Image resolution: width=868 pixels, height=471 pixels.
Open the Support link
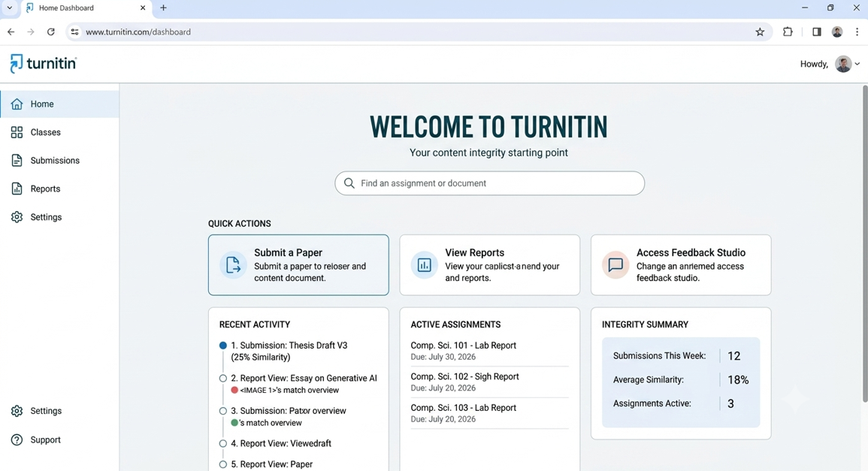point(45,440)
